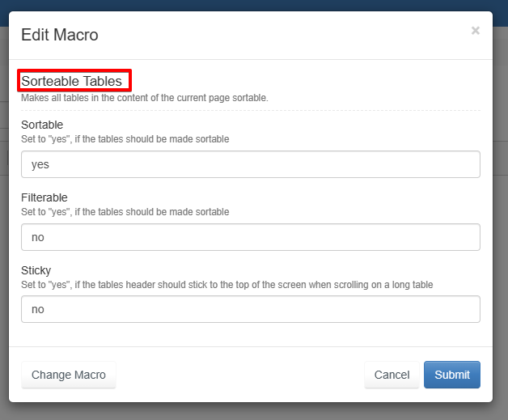Select the Sorteable Tables heading

click(72, 81)
